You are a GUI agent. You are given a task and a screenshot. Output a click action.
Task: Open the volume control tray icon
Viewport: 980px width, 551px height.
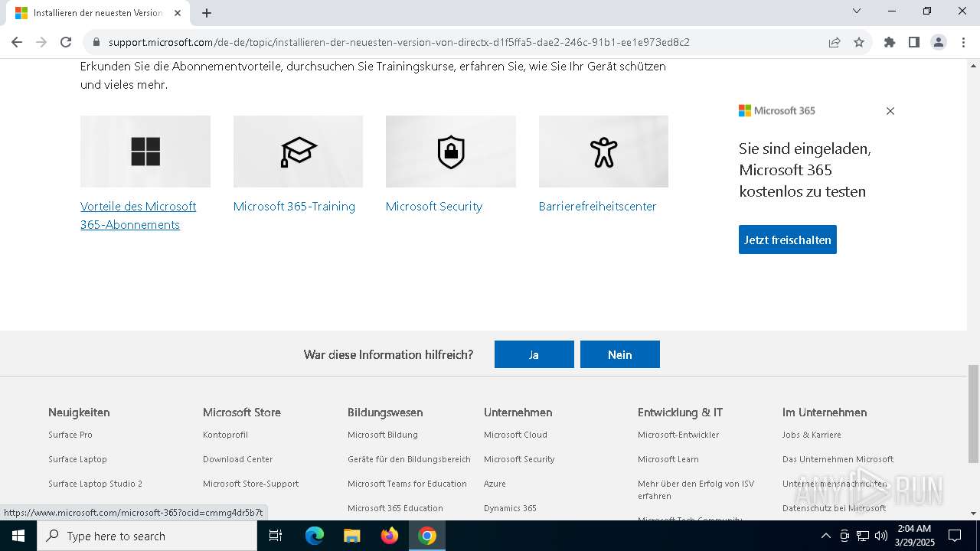click(881, 536)
